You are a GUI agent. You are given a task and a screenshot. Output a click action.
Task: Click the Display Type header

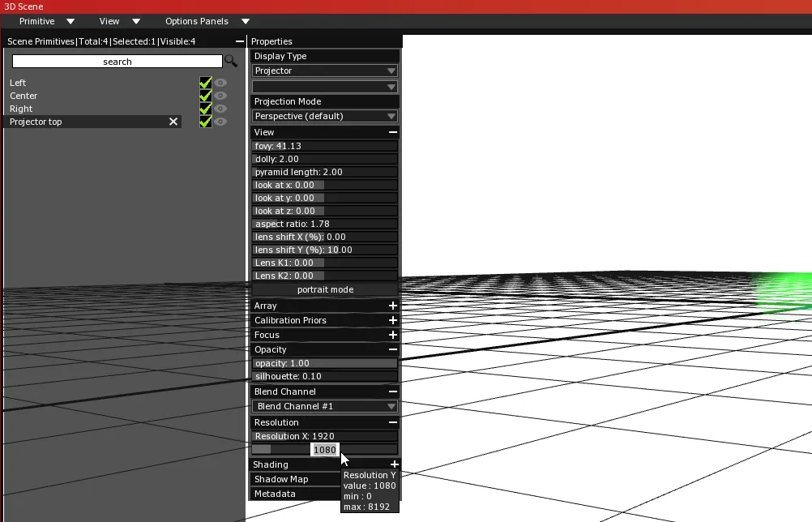pyautogui.click(x=325, y=56)
